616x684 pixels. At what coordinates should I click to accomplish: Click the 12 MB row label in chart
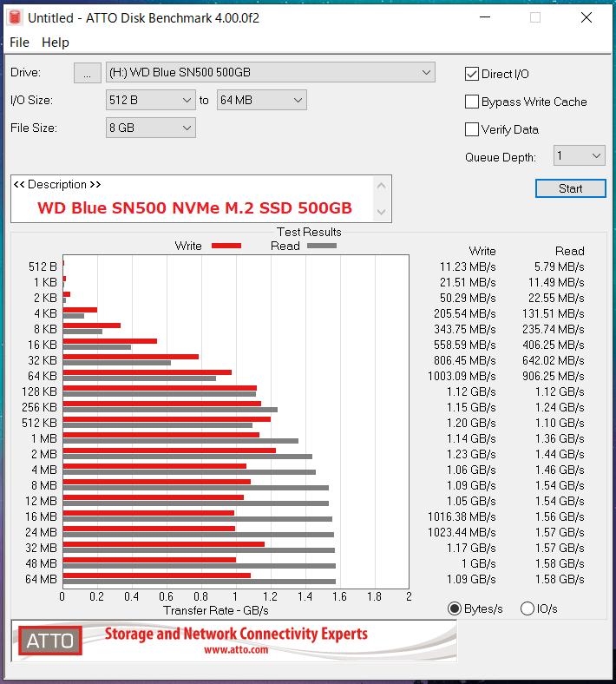tap(41, 501)
